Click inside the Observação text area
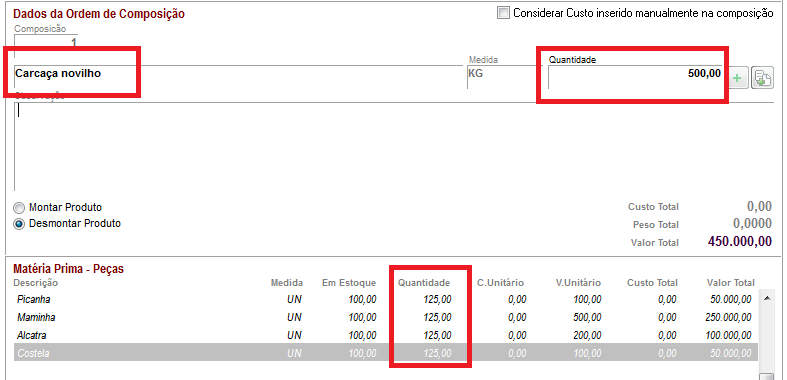The image size is (787, 380). tap(394, 146)
